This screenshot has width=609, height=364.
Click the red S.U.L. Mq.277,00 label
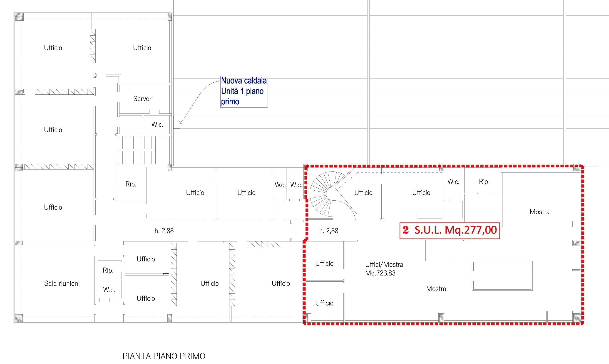455,230
